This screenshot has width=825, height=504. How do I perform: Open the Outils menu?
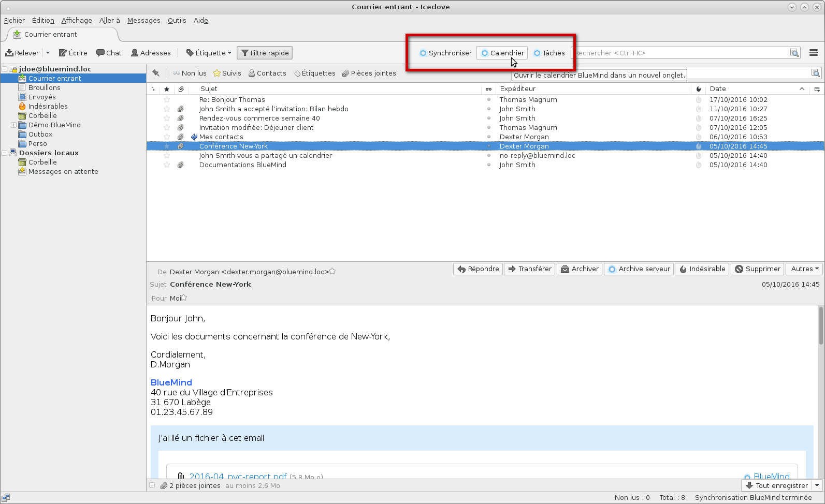coord(177,20)
